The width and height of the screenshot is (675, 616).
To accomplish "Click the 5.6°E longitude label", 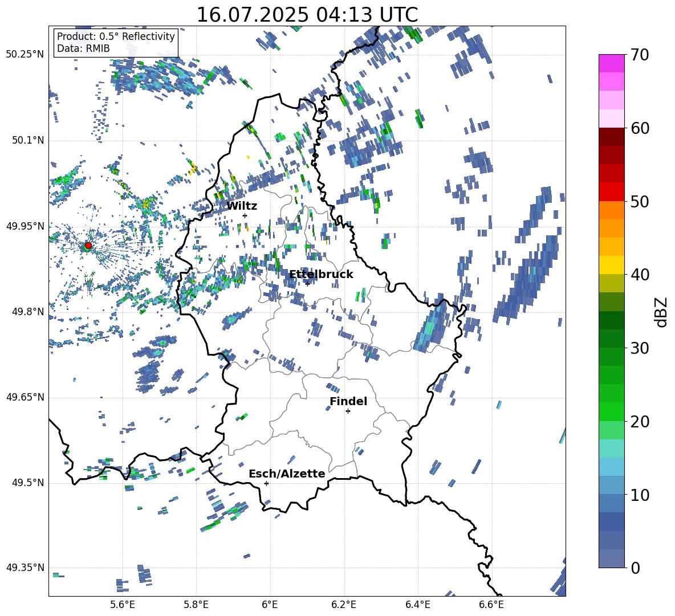I will point(123,605).
